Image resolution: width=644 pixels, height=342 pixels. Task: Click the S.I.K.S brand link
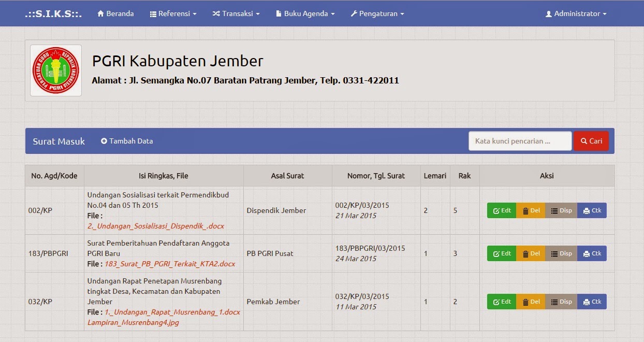click(x=53, y=13)
